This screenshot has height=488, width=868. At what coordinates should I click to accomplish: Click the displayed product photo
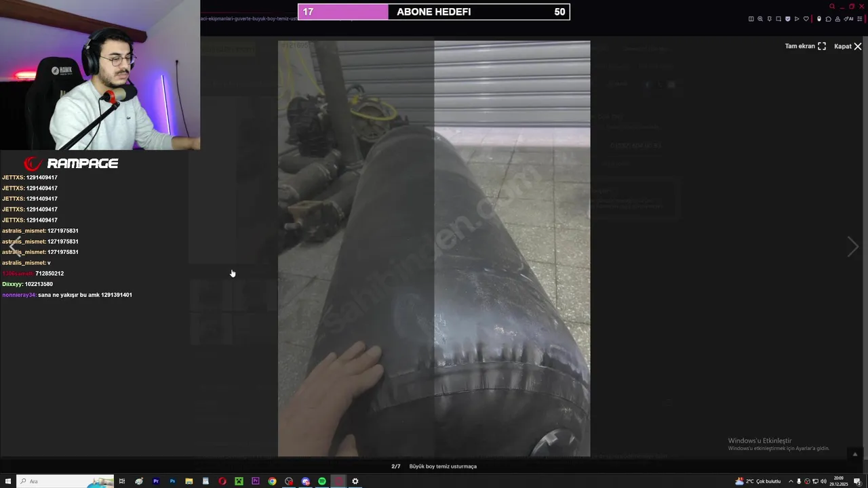tap(434, 249)
